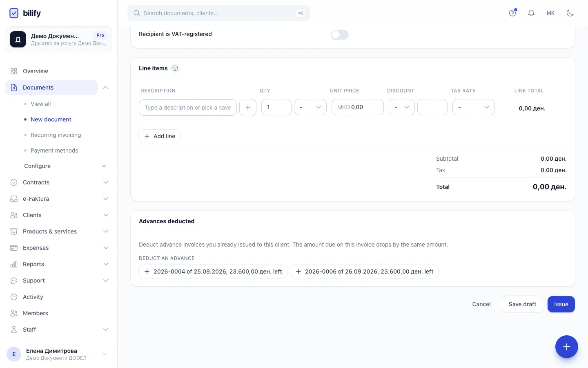
Task: Click the line item description field
Action: point(188,108)
